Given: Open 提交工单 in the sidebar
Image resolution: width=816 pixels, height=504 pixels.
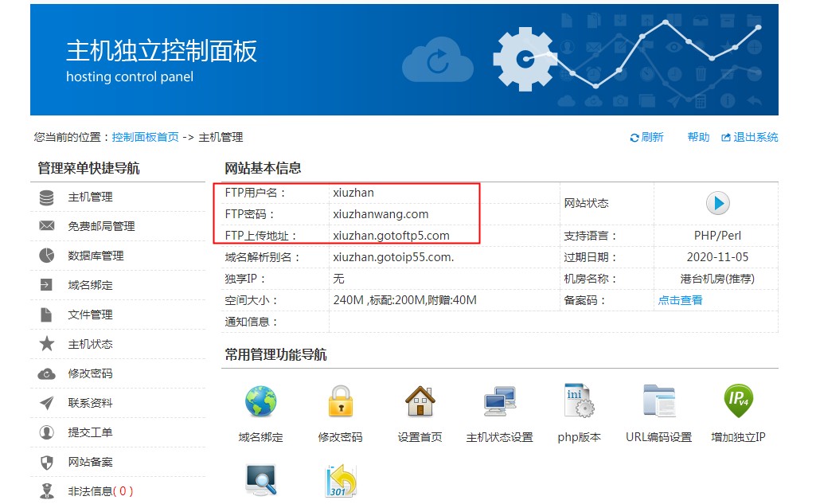Looking at the screenshot, I should pos(90,433).
